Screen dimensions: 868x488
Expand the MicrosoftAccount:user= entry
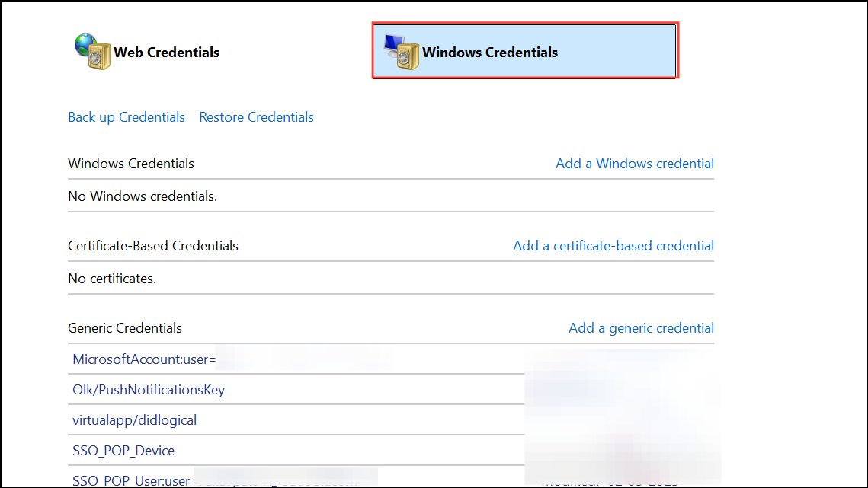144,359
